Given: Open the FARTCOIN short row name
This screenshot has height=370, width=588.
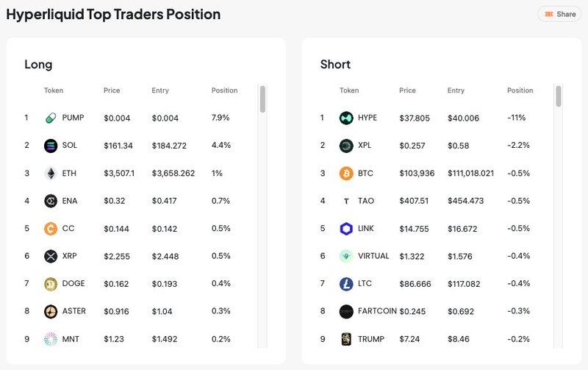Looking at the screenshot, I should tap(377, 311).
